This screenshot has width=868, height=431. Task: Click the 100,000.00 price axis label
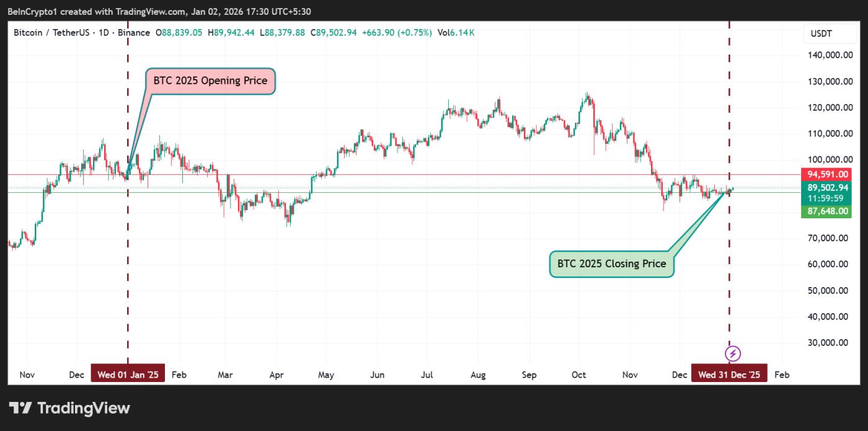pos(828,159)
